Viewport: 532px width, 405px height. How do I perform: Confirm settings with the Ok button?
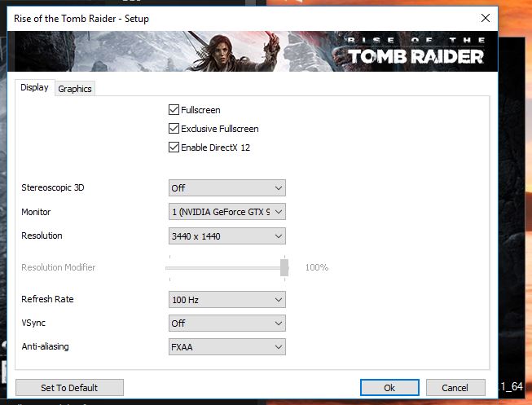coord(389,387)
